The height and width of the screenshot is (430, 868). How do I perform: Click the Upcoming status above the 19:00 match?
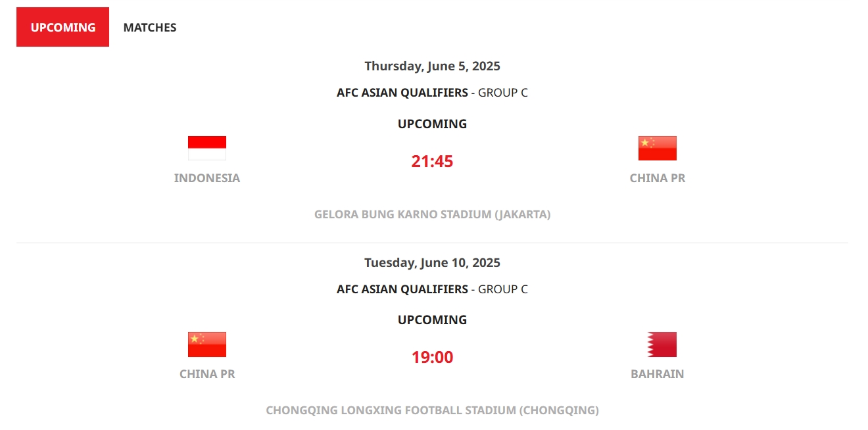[x=432, y=320]
